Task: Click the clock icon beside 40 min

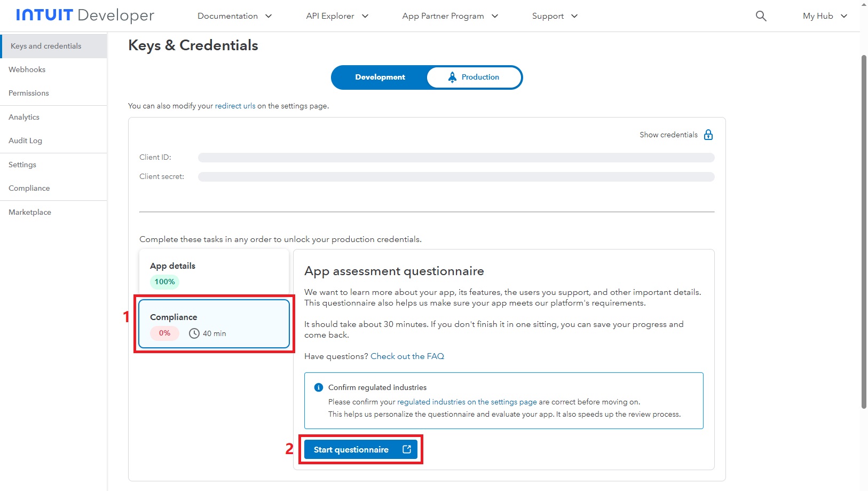Action: [x=194, y=333]
